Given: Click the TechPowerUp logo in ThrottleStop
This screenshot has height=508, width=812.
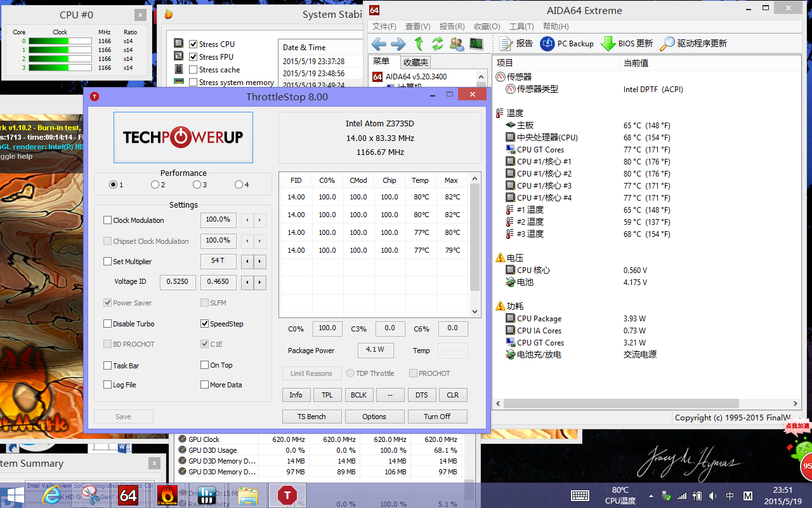Looking at the screenshot, I should [183, 137].
